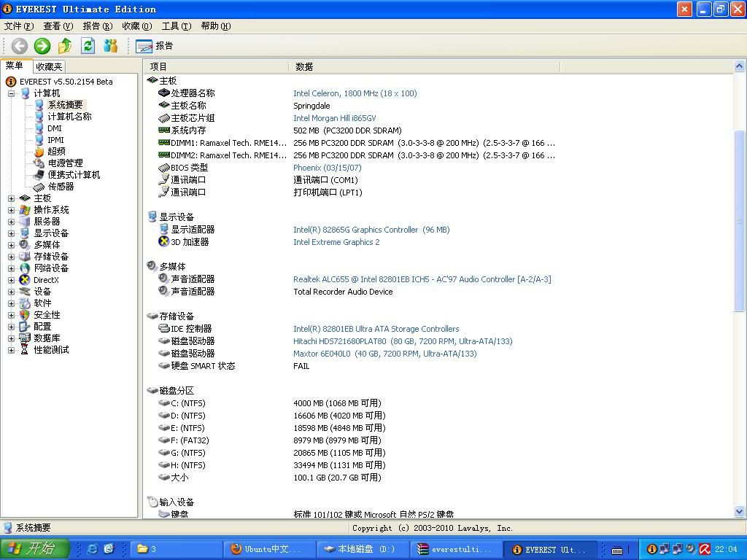Open the 报告(R) menu
Screen dimensions: 747x560
(x=98, y=26)
